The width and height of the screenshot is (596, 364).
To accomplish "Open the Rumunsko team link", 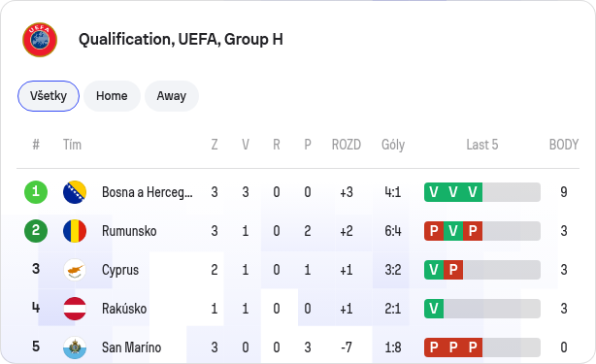I will point(129,231).
